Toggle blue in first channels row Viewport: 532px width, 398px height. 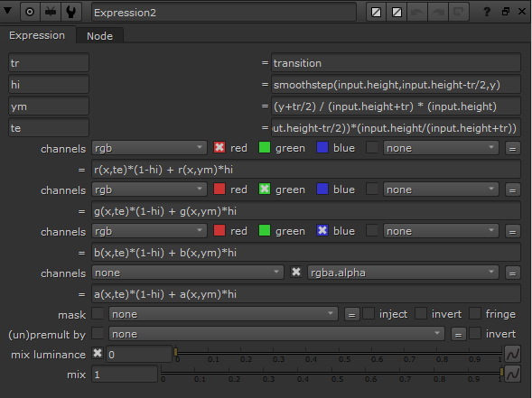coord(322,147)
